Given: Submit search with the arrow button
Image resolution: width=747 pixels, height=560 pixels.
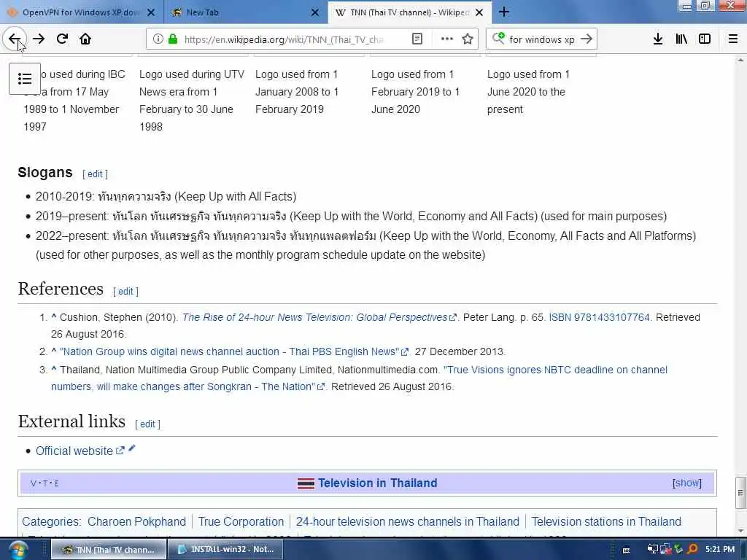Looking at the screenshot, I should 587,39.
